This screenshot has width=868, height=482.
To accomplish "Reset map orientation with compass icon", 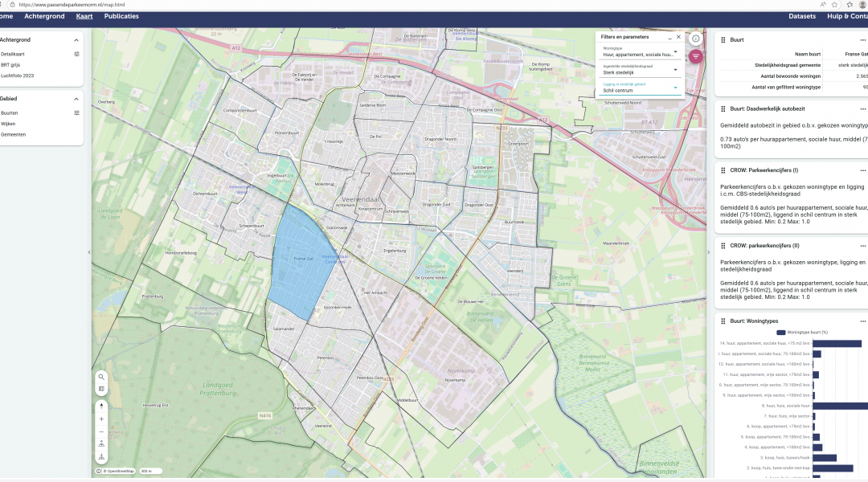I will (101, 406).
